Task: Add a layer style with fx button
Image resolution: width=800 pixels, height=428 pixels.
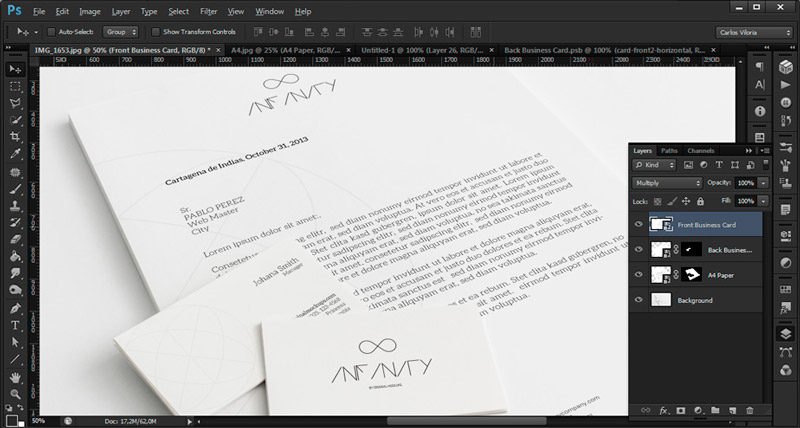Action: [664, 410]
